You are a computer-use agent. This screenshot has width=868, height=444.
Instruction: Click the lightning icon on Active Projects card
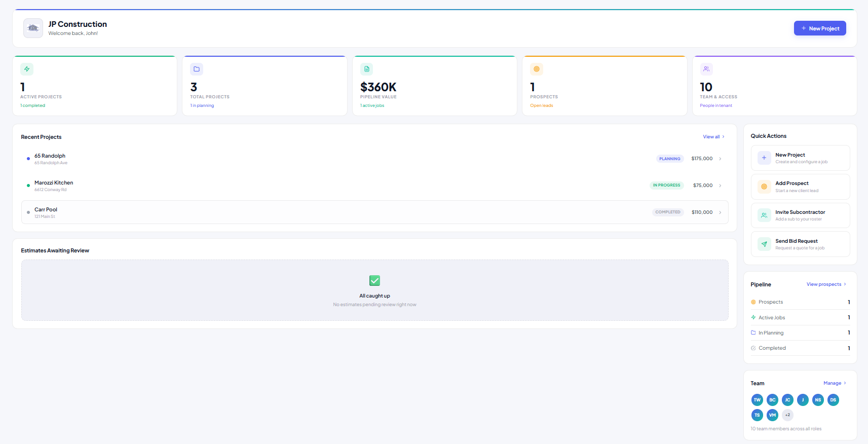(27, 69)
